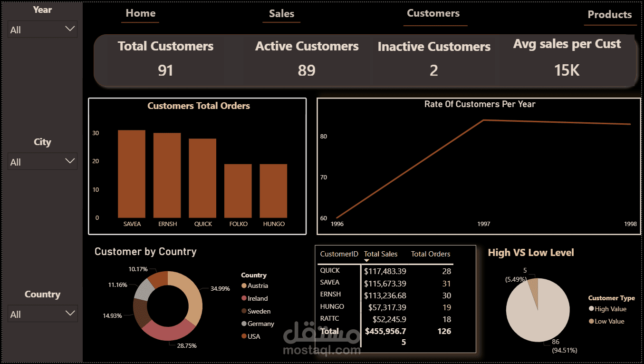This screenshot has width=644, height=364.
Task: Click the High VS Low Level chart title
Action: 531,253
